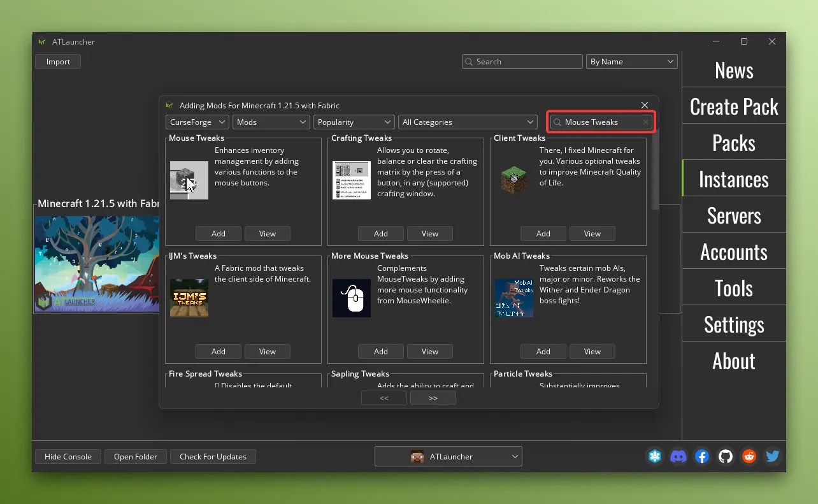818x504 pixels.
Task: Switch to the Settings tab
Action: tap(734, 324)
